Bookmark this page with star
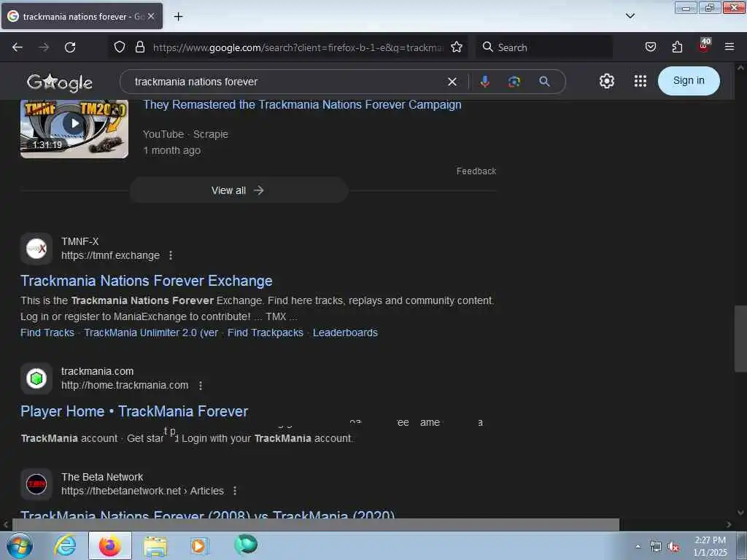The image size is (747, 560). coord(457,47)
